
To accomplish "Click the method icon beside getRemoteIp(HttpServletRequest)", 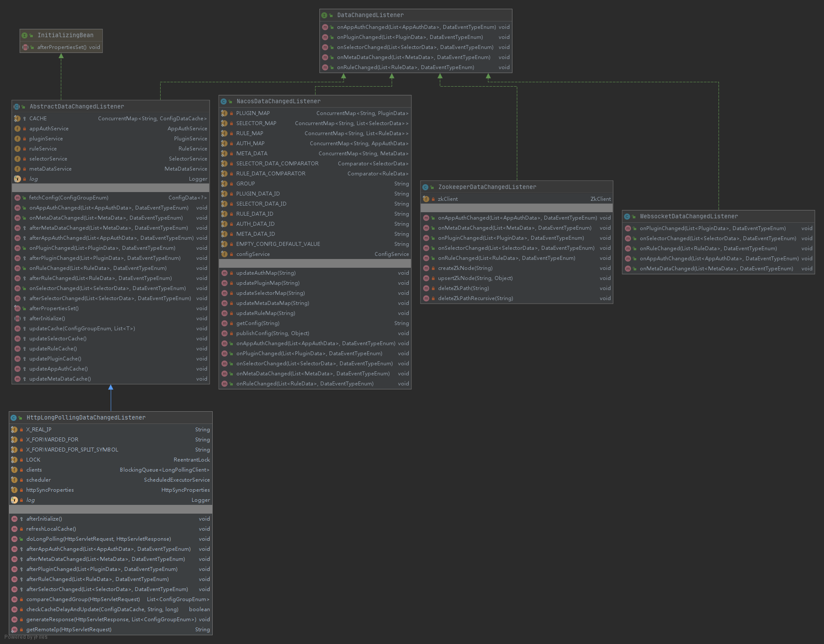I will [x=14, y=630].
